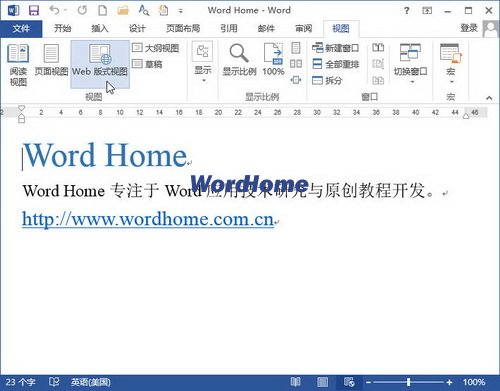
Task: Click the Word application icon in title bar
Action: click(x=13, y=10)
